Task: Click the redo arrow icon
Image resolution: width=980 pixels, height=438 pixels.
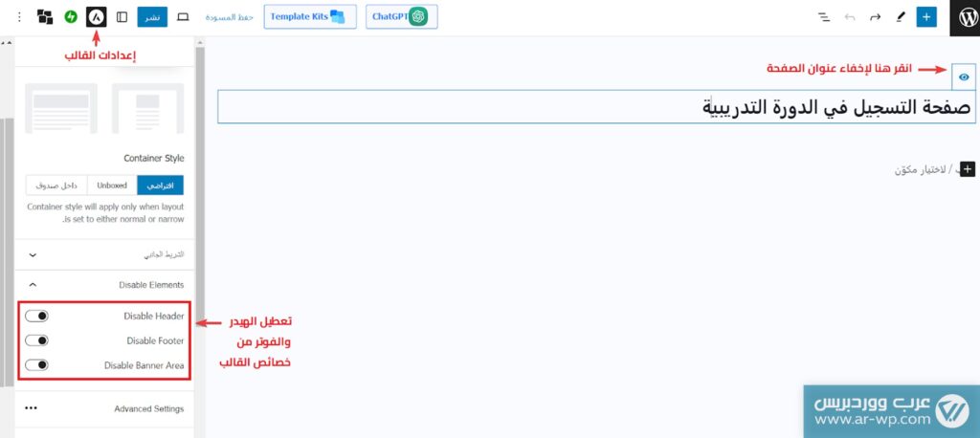Action: coord(875,17)
